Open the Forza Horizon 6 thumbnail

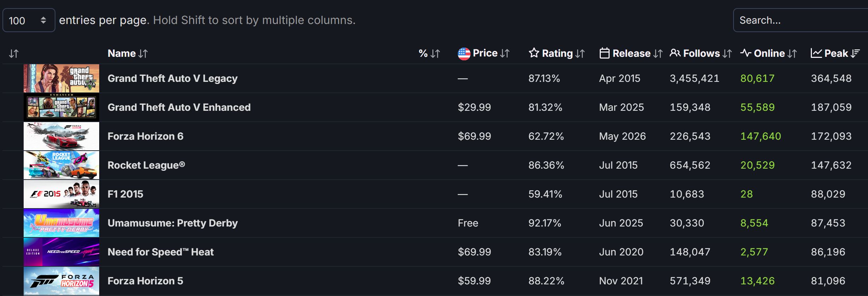tap(61, 136)
